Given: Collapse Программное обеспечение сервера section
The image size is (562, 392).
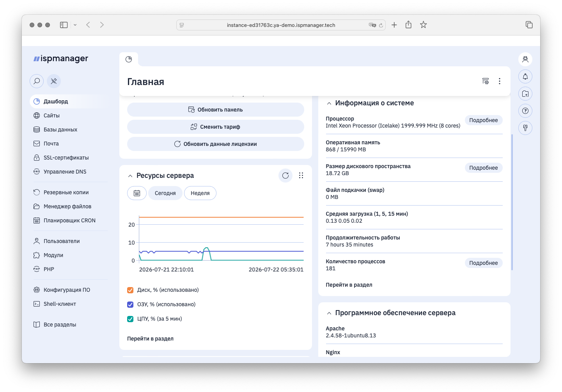Looking at the screenshot, I should 329,313.
